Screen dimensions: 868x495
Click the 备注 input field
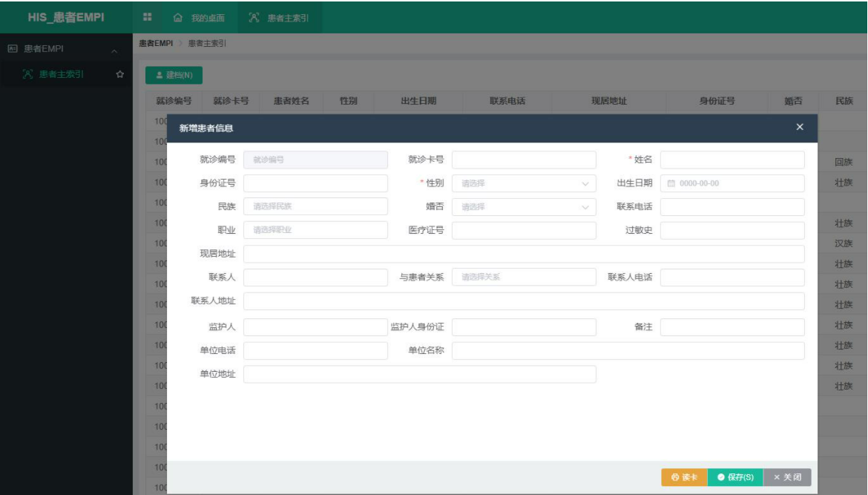coord(731,327)
